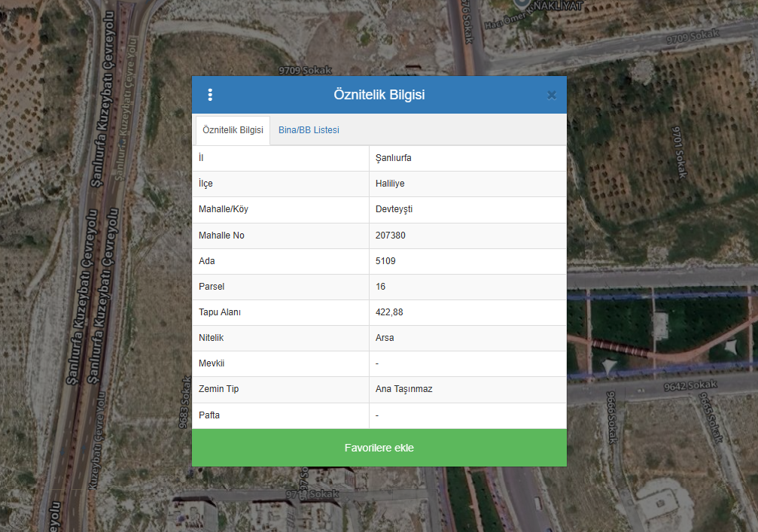Click the Mevkii row label
Screen dimensions: 758x532
tap(211, 363)
